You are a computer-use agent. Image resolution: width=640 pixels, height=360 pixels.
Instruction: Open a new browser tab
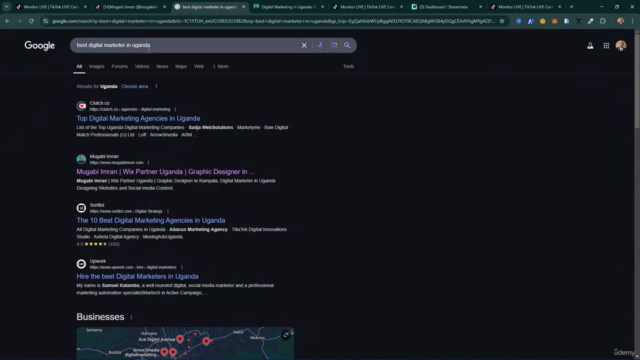[571, 7]
